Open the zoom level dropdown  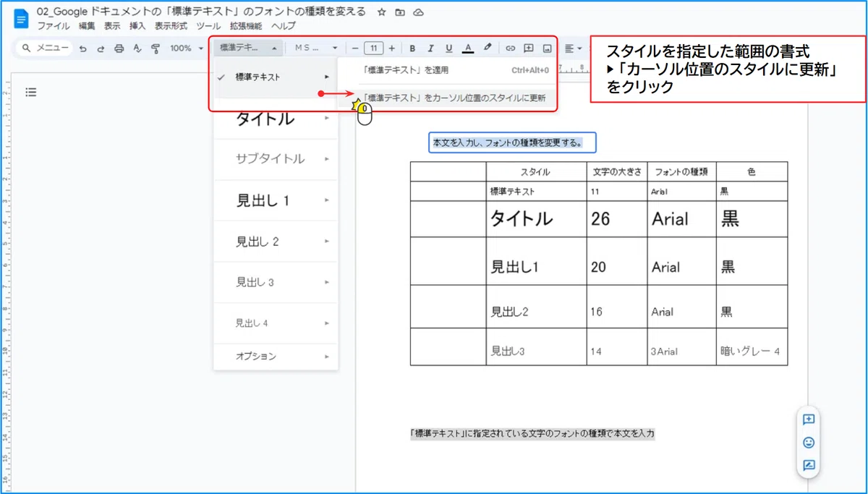pyautogui.click(x=187, y=48)
